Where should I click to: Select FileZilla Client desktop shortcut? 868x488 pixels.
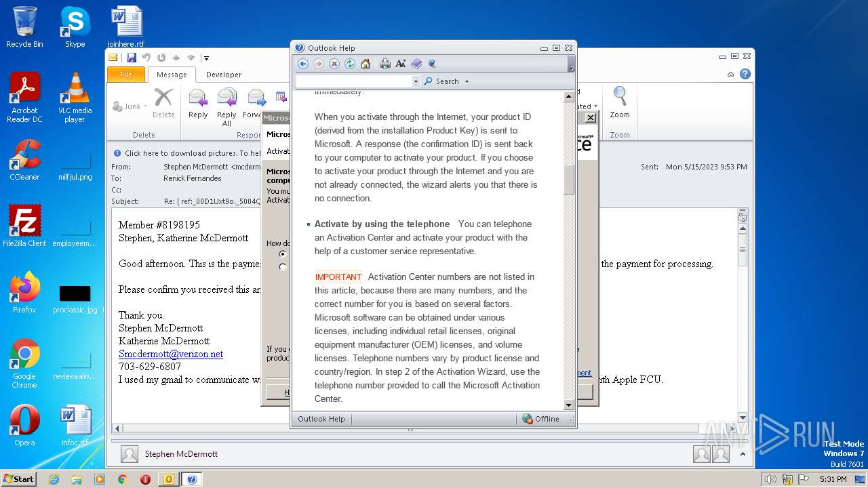[24, 226]
